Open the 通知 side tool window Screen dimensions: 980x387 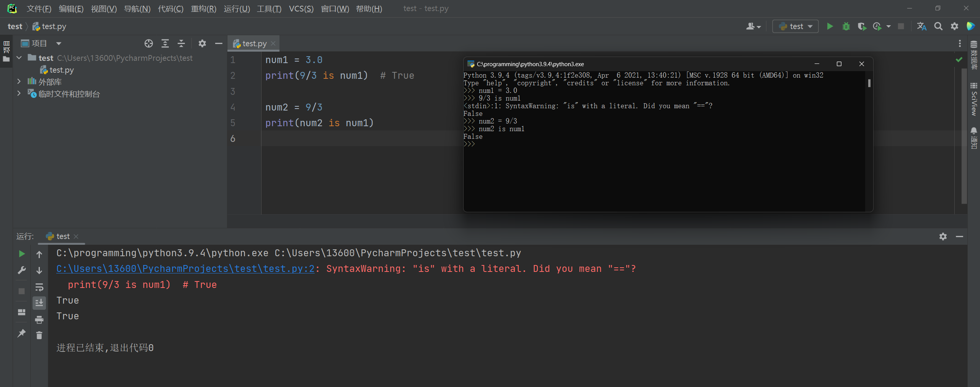click(974, 138)
